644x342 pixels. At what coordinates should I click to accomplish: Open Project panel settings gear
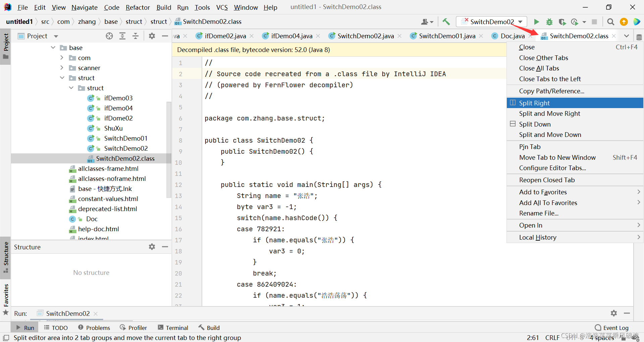pyautogui.click(x=152, y=36)
